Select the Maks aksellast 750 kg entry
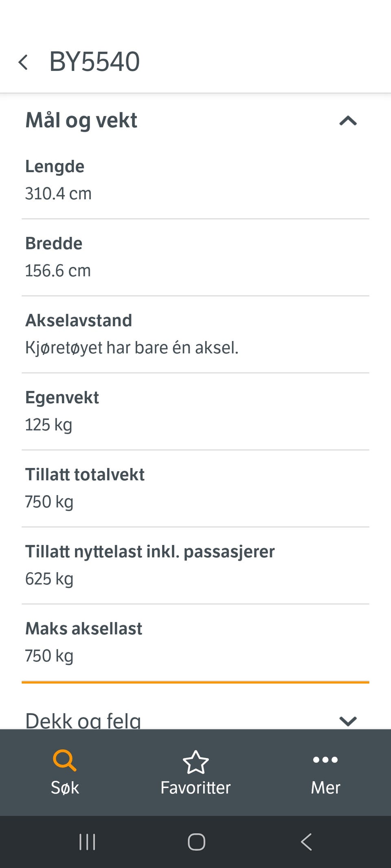The height and width of the screenshot is (868, 391). [195, 643]
